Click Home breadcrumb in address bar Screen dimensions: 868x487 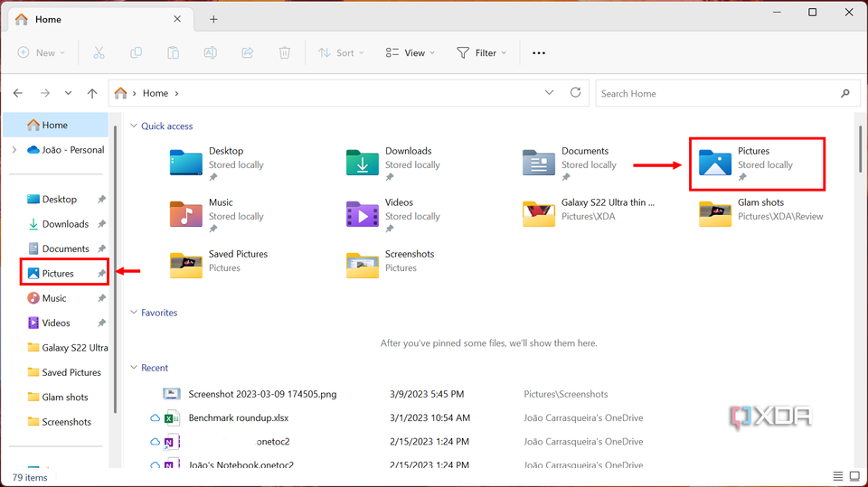click(156, 94)
